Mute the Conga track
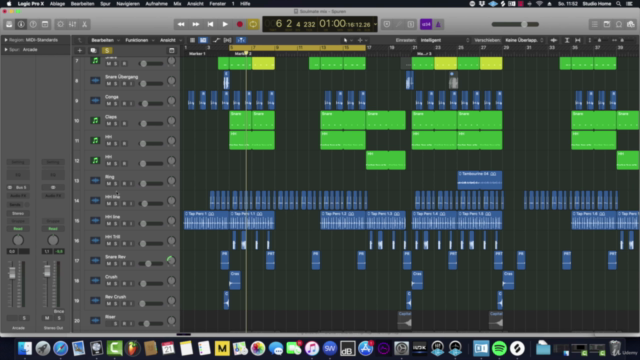 (x=109, y=104)
